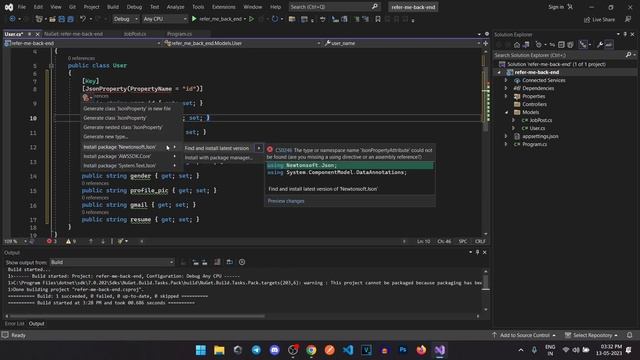Click the search magnifier in the title bar search box
Image resolution: width=640 pixels, height=360 pixels.
(x=375, y=7)
